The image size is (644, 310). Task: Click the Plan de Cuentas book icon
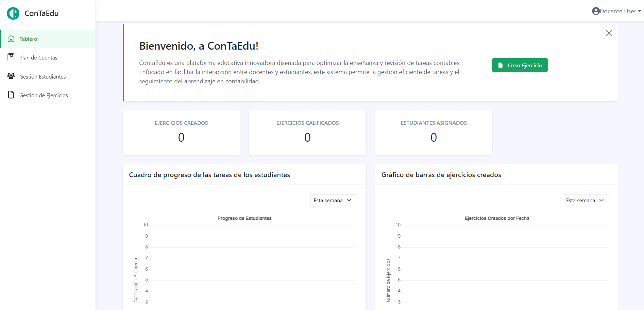11,57
